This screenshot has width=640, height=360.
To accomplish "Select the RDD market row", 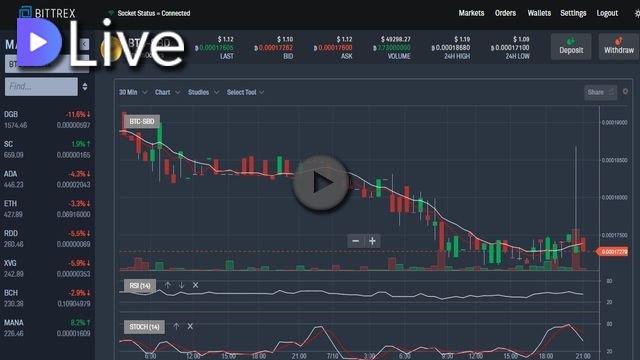I will tap(47, 239).
